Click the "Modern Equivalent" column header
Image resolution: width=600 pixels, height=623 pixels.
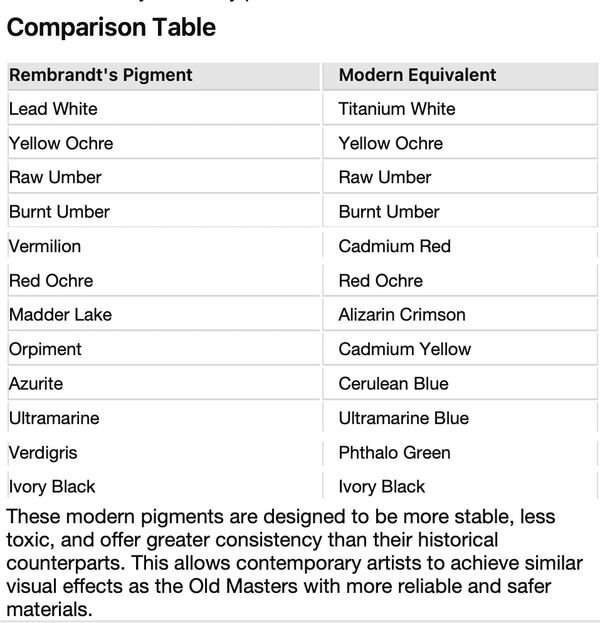click(417, 75)
